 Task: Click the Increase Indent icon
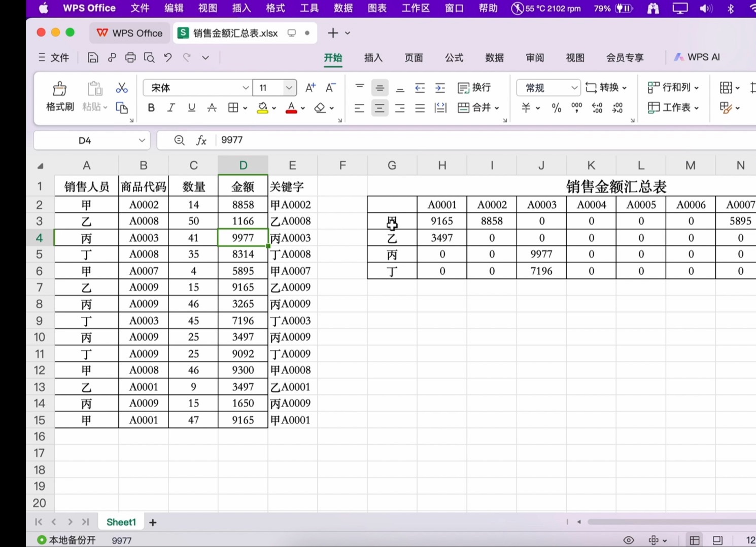(440, 88)
